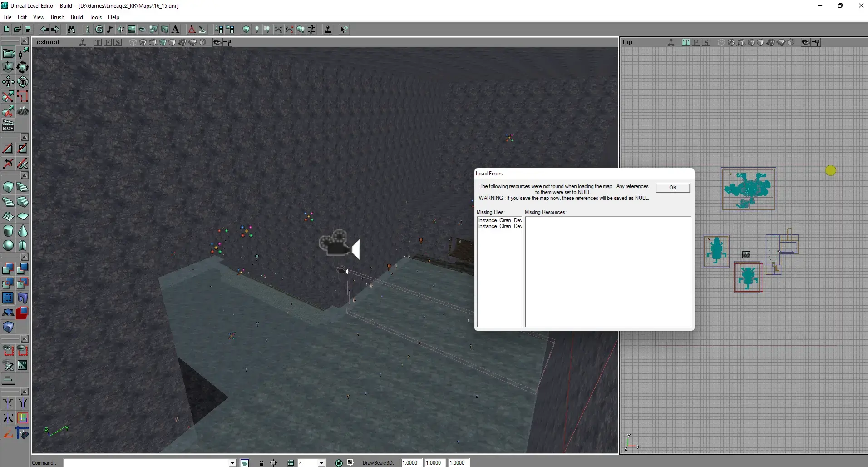The width and height of the screenshot is (868, 467).
Task: Click the Build Paths icon
Action: (x=278, y=30)
